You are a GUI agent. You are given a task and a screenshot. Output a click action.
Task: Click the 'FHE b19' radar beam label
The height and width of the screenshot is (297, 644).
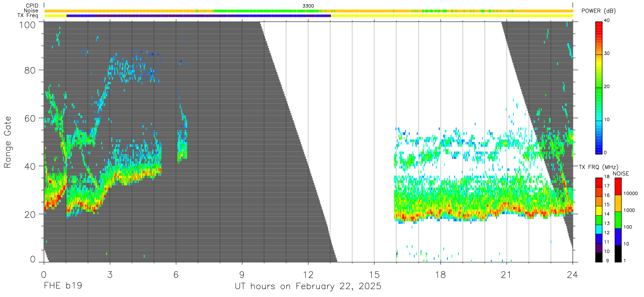(62, 287)
